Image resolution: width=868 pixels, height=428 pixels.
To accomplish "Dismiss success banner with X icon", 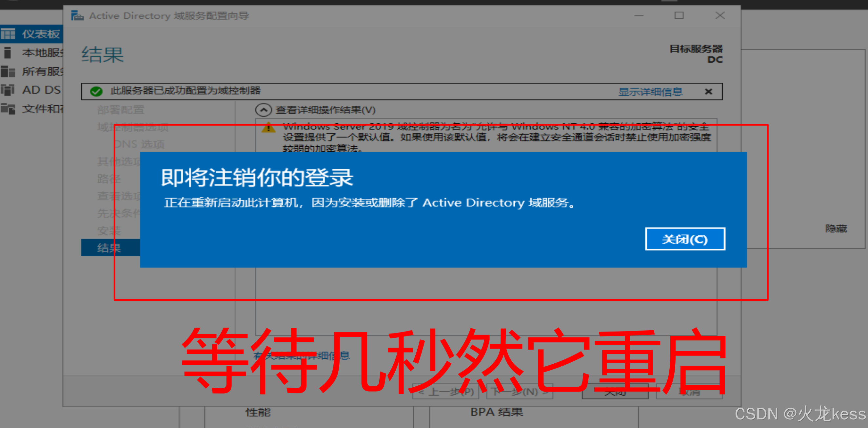I will tap(708, 92).
